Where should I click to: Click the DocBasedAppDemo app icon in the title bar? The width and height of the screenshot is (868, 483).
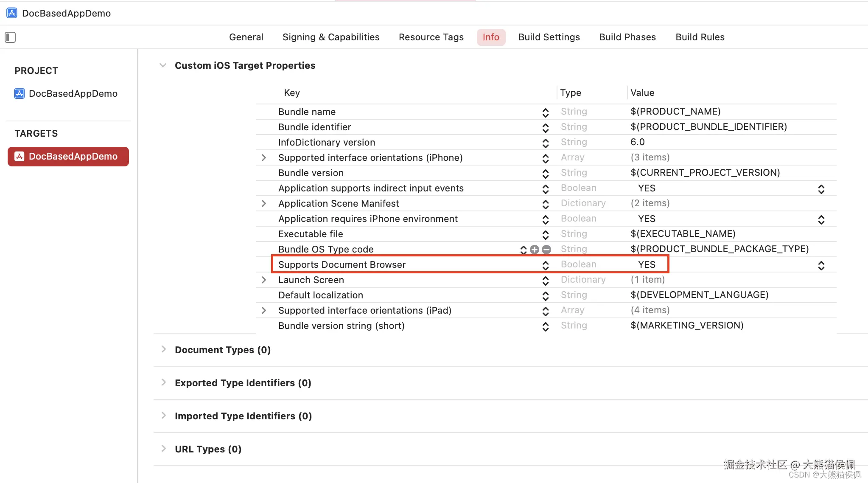pyautogui.click(x=12, y=13)
